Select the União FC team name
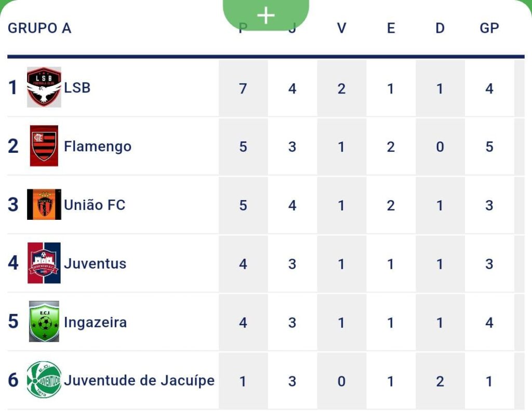 [95, 205]
